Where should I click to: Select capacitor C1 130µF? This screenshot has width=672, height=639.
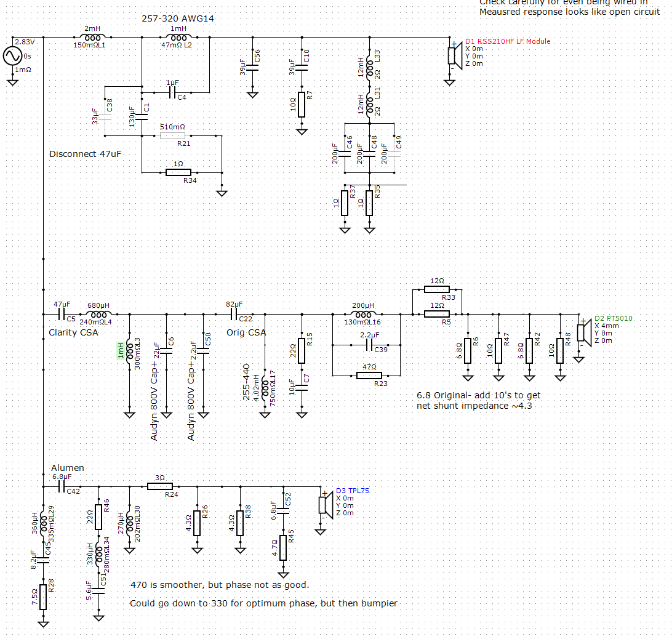142,116
